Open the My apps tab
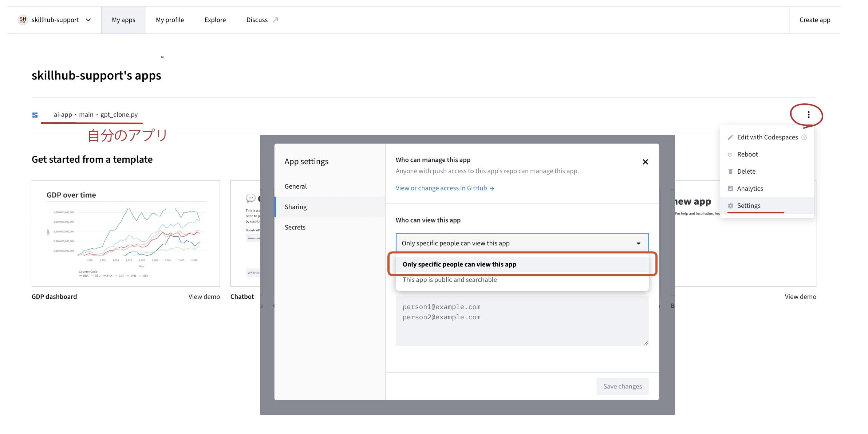Image resolution: width=868 pixels, height=434 pixels. (x=123, y=20)
